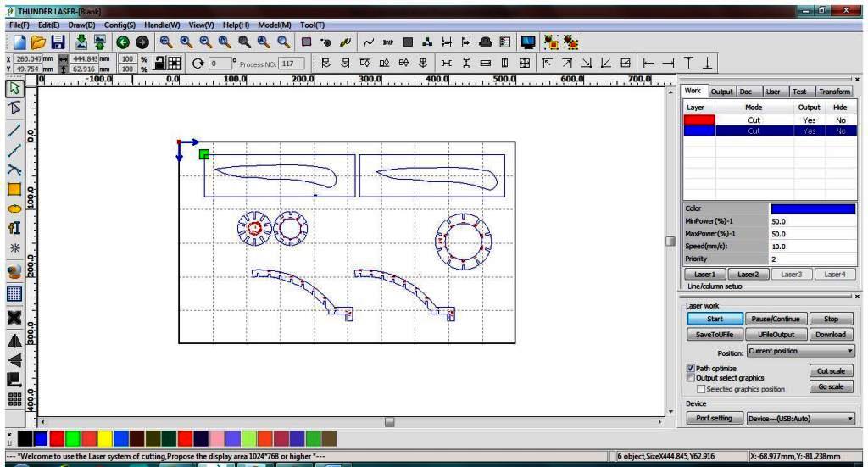Click the Download button
Image resolution: width=868 pixels, height=467 pixels.
tap(831, 334)
